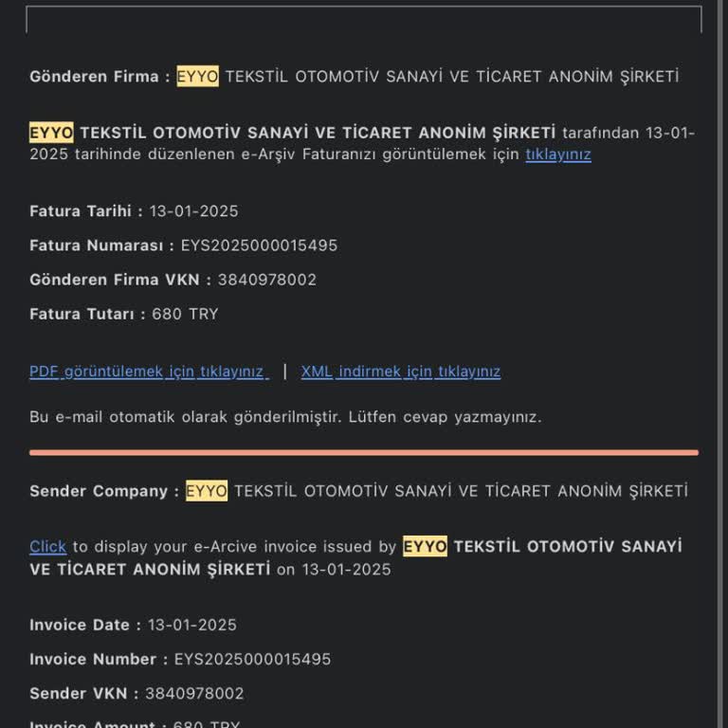Click the 'Sender Company :' bold label

[104, 491]
